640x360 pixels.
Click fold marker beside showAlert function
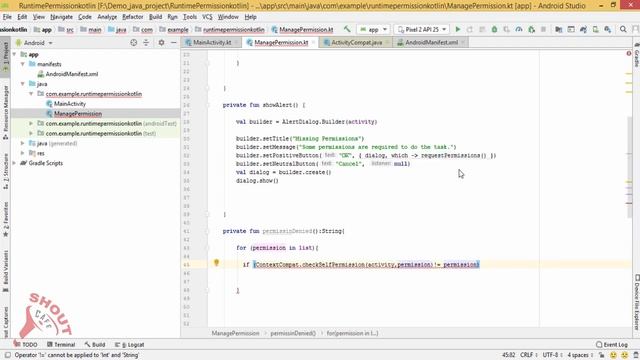[207, 105]
